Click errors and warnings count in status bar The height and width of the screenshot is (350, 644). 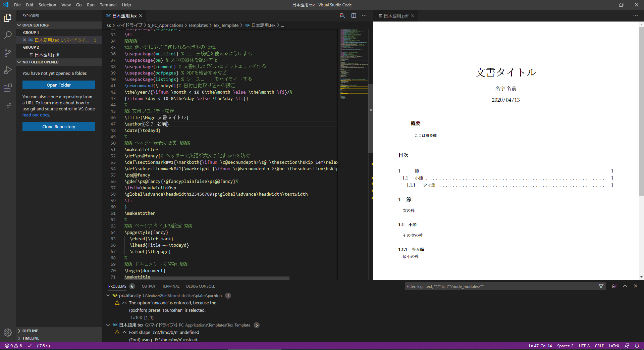(x=13, y=346)
